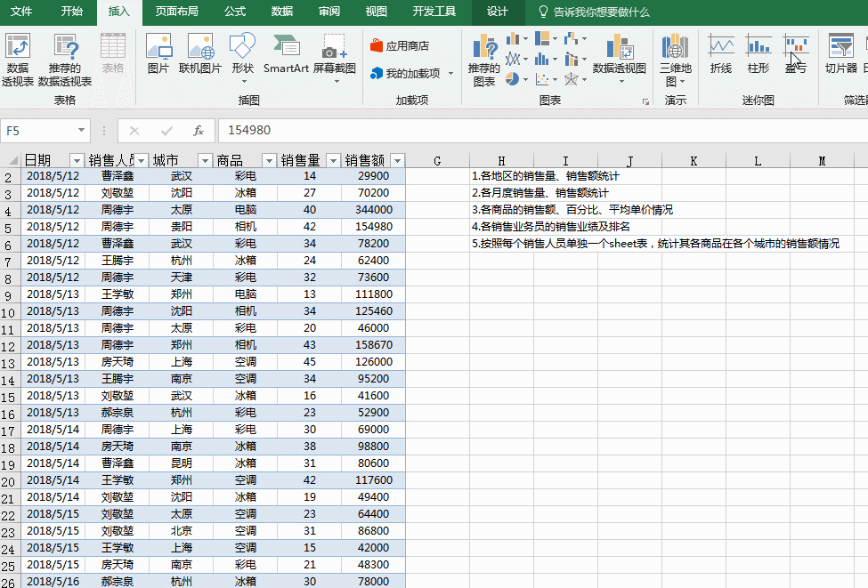The image size is (868, 588).
Task: Open the Charts group dialog launcher
Action: point(645,101)
